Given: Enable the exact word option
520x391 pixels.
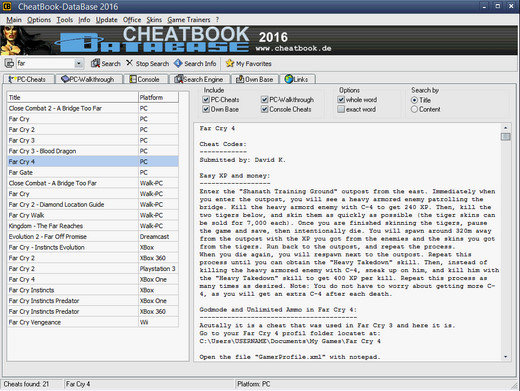Looking at the screenshot, I should pyautogui.click(x=341, y=109).
